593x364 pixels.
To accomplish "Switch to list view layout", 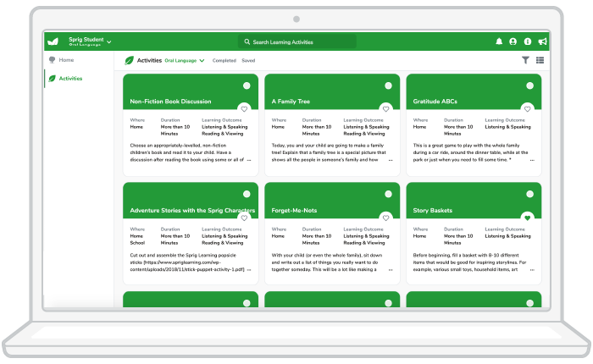I will click(540, 61).
